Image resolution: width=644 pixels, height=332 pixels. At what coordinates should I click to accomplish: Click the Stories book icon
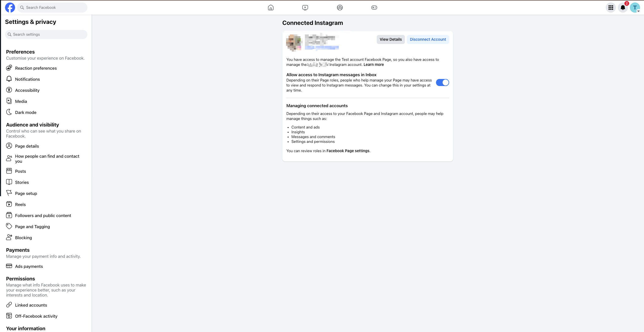point(9,182)
